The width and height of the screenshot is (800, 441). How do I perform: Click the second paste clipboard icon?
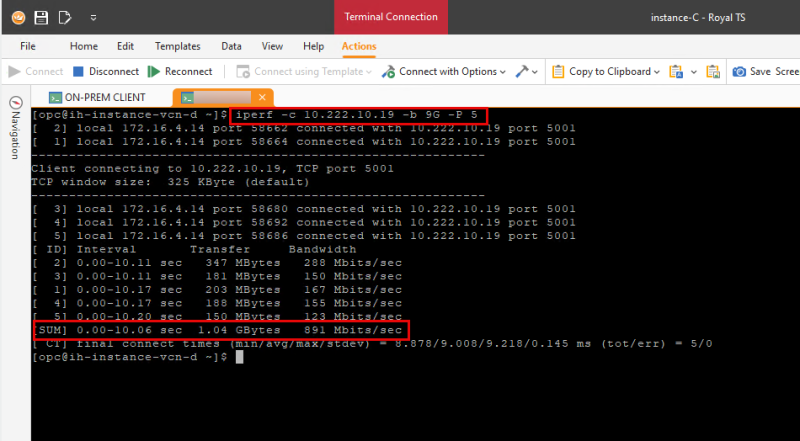(x=712, y=72)
